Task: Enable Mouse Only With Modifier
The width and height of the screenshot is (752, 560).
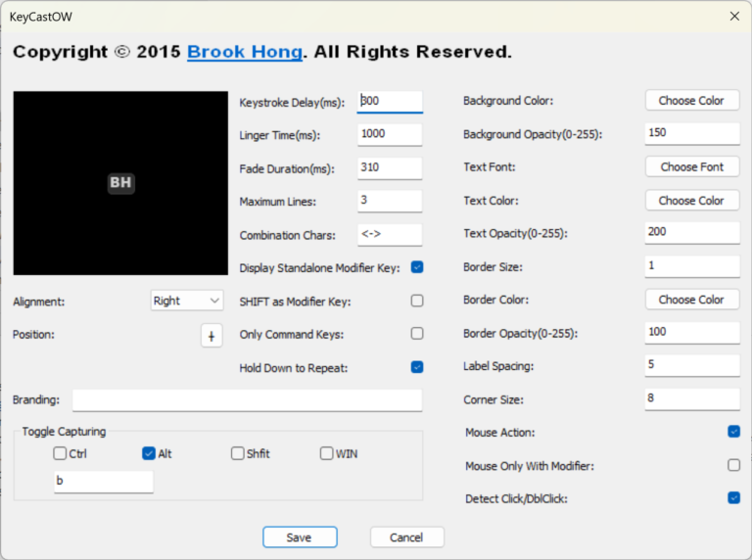Action: (733, 465)
